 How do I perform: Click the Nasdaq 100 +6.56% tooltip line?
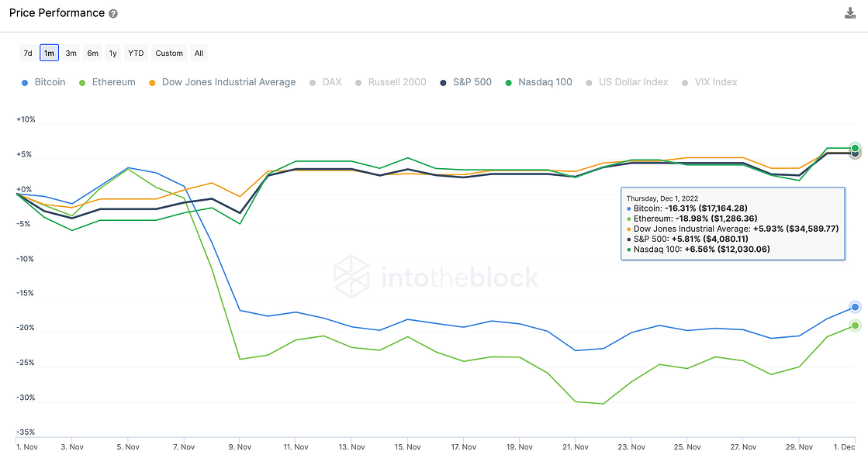(x=698, y=250)
